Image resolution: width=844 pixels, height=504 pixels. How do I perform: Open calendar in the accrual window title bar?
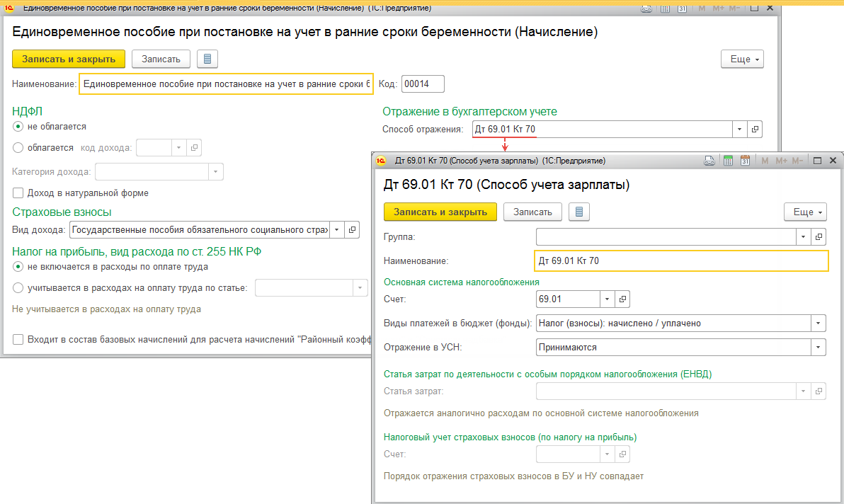tap(682, 8)
